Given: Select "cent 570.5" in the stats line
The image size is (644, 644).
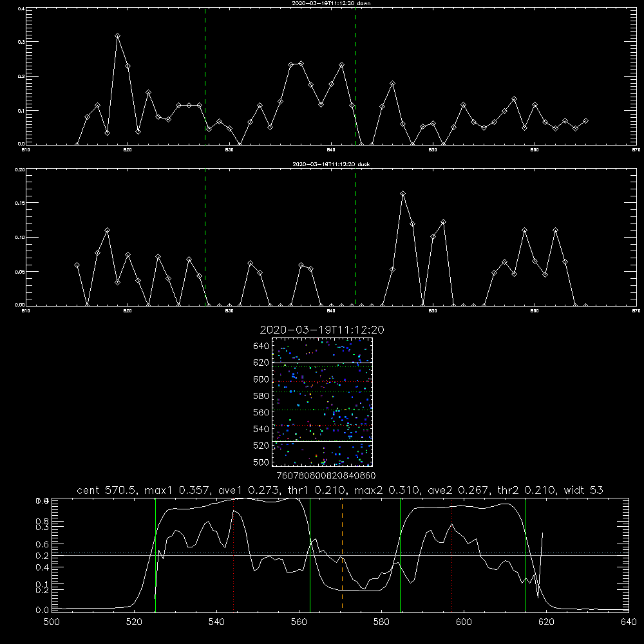Looking at the screenshot, I should pyautogui.click(x=107, y=490).
